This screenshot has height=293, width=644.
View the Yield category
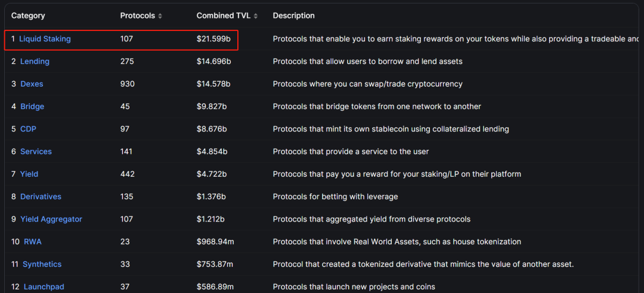click(x=29, y=174)
